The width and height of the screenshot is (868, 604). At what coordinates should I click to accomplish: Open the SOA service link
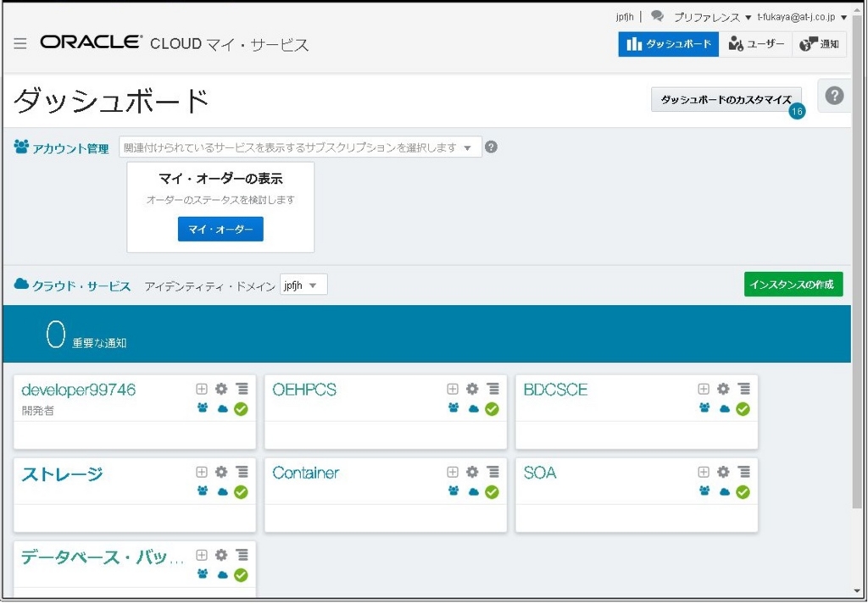[540, 473]
